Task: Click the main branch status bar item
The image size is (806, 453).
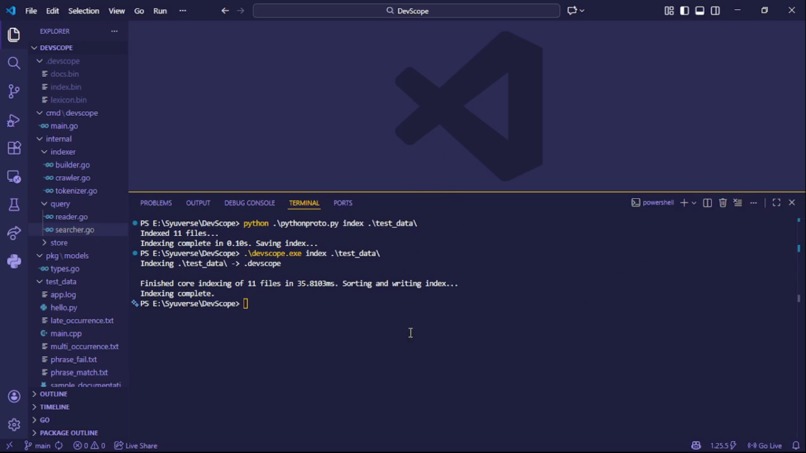Action: (x=37, y=446)
